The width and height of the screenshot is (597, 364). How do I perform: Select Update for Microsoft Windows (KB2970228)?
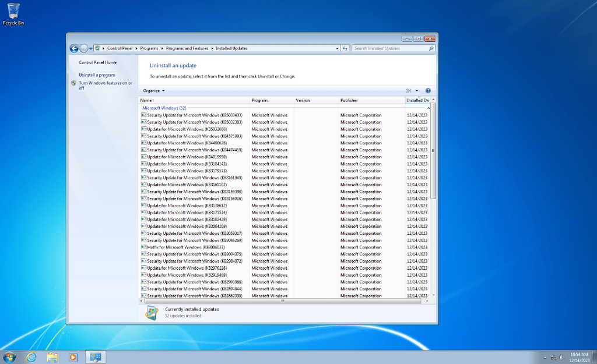(187, 268)
